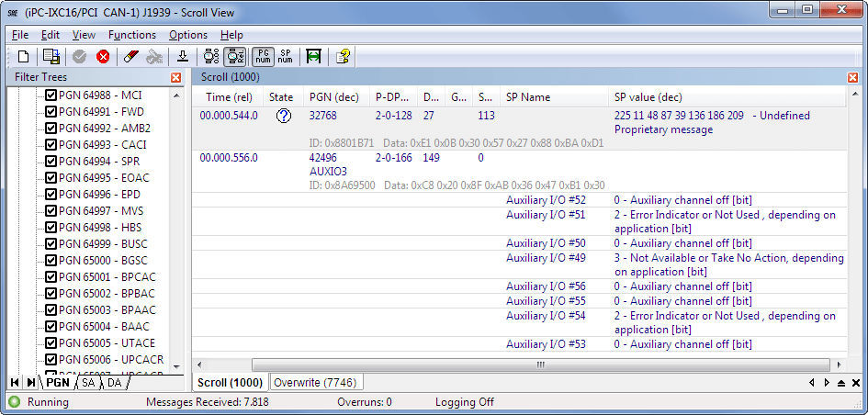
Task: Select the DA filter tree tab
Action: pyautogui.click(x=114, y=382)
